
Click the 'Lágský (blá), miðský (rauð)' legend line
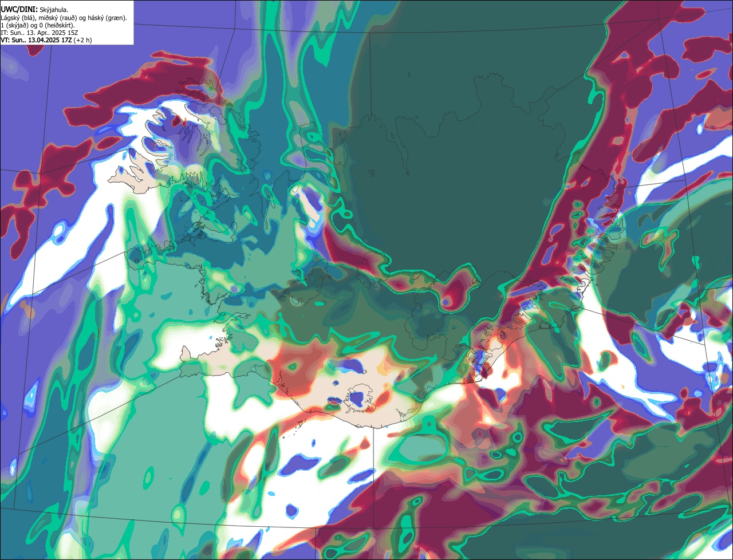coord(64,18)
